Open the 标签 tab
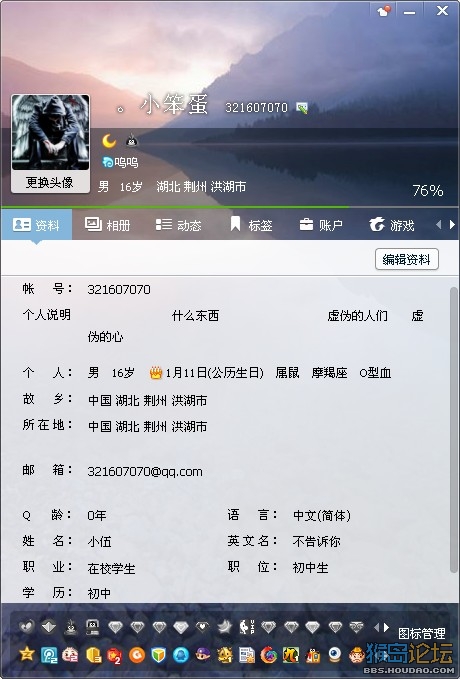 (x=251, y=225)
